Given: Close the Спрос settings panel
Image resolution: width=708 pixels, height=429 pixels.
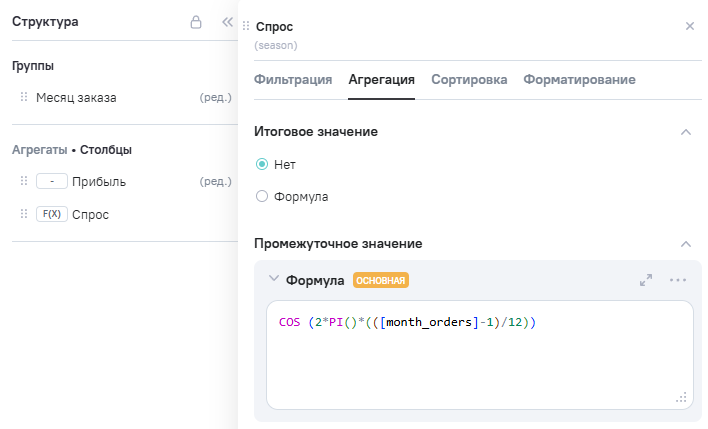Looking at the screenshot, I should tap(689, 26).
